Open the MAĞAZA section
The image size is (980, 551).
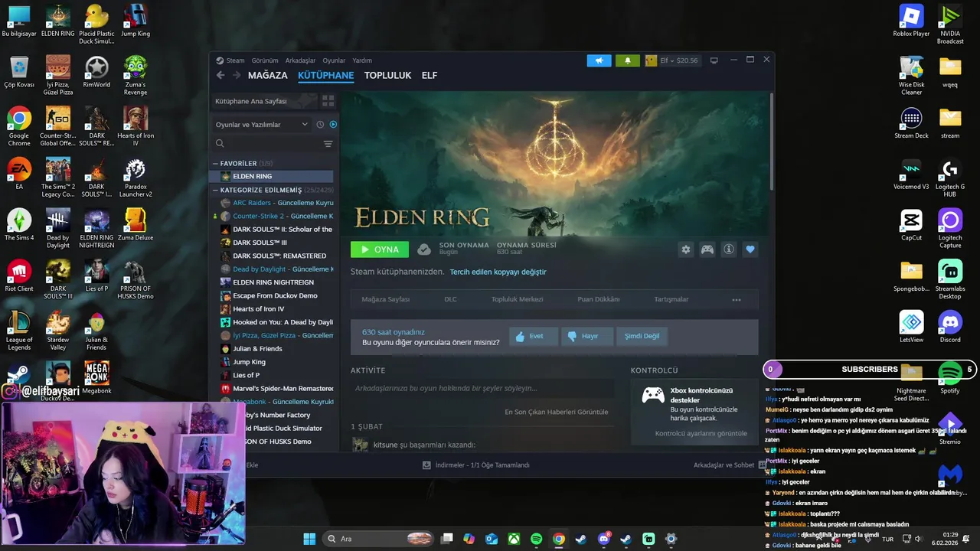pos(268,75)
